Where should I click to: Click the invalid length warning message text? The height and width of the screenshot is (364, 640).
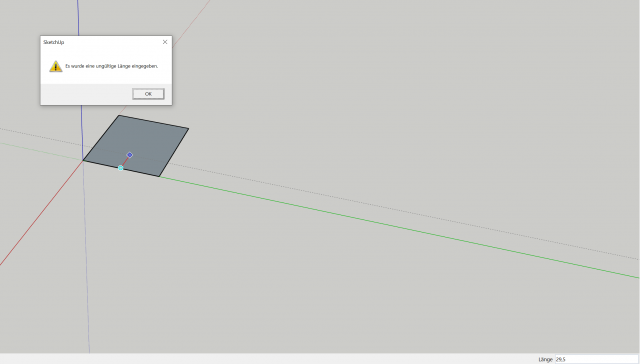[x=111, y=66]
